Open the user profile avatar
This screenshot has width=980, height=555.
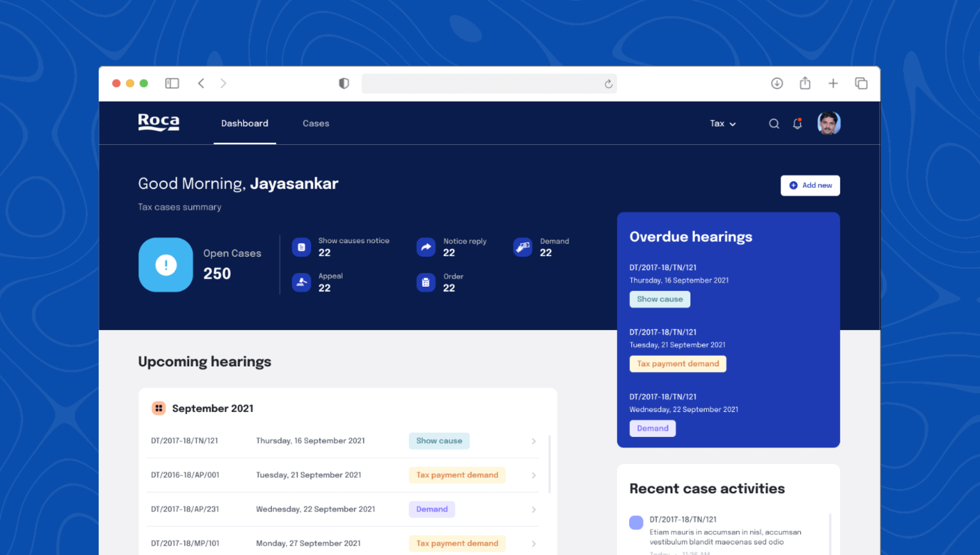(829, 123)
